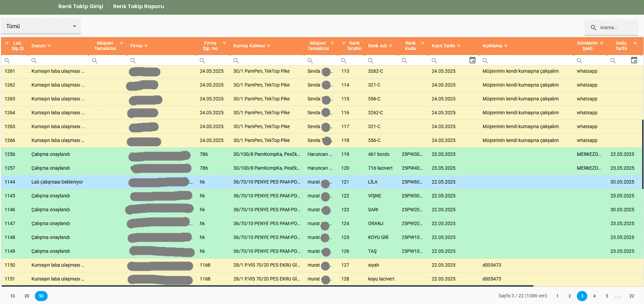644x304 pixels.
Task: Set page size to 10 rows
Action: [13, 296]
